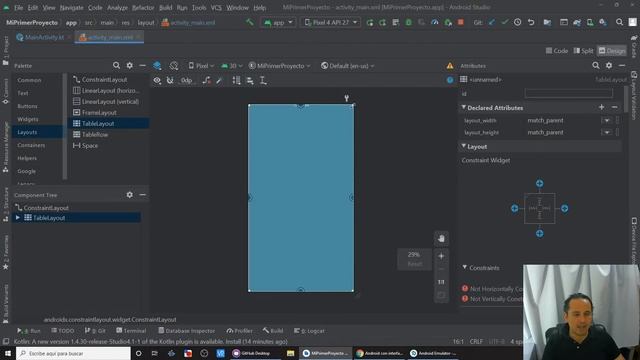Add bottom constraint in Constraint Widget
The height and width of the screenshot is (360, 640).
(x=540, y=233)
